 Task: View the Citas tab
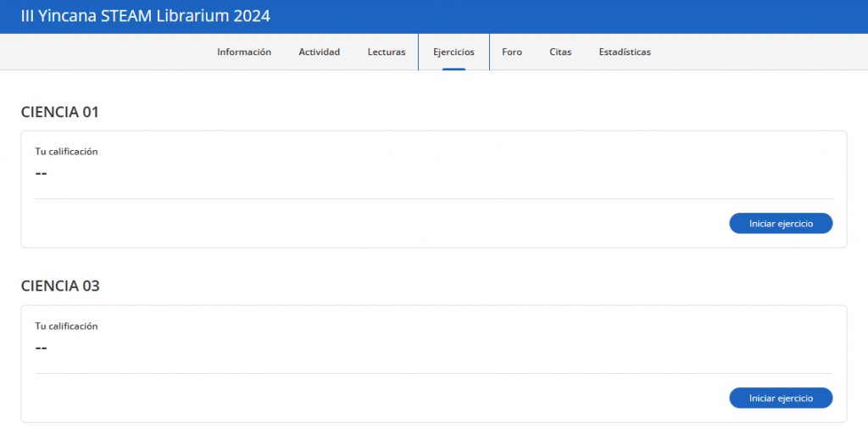point(560,52)
